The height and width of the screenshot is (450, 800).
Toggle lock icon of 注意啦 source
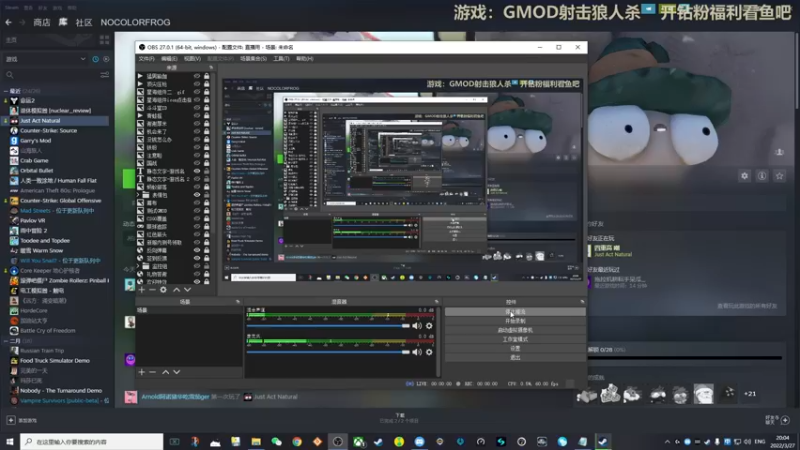pos(207,155)
